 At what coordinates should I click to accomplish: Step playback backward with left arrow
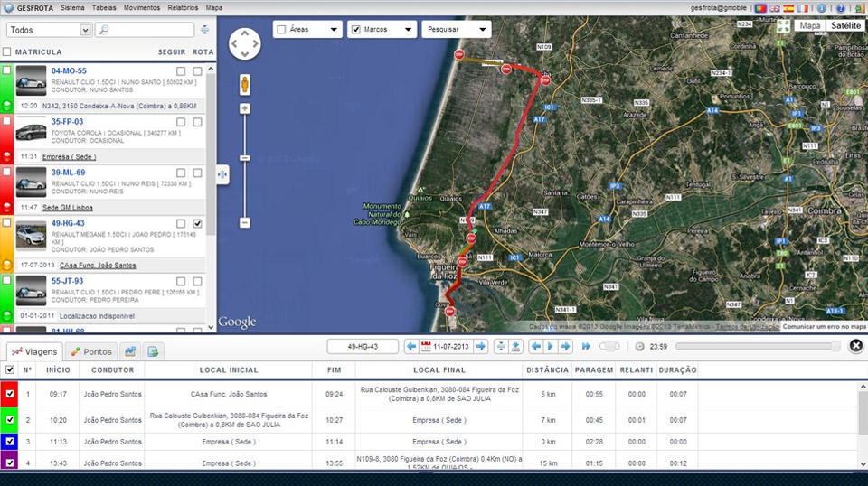(x=535, y=347)
